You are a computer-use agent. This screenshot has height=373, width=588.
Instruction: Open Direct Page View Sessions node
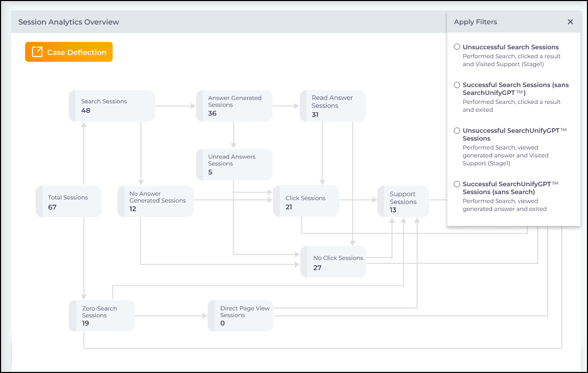click(241, 316)
